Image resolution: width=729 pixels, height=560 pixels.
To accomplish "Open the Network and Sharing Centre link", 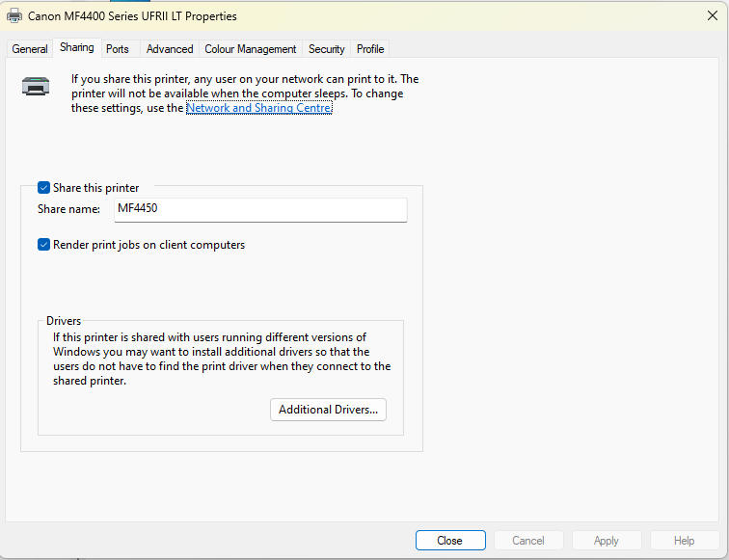I will [x=259, y=108].
